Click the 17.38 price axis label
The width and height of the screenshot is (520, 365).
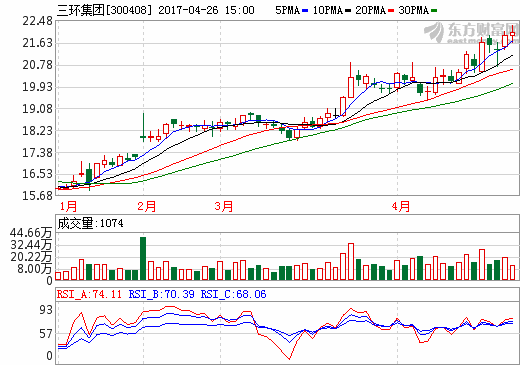[37, 153]
